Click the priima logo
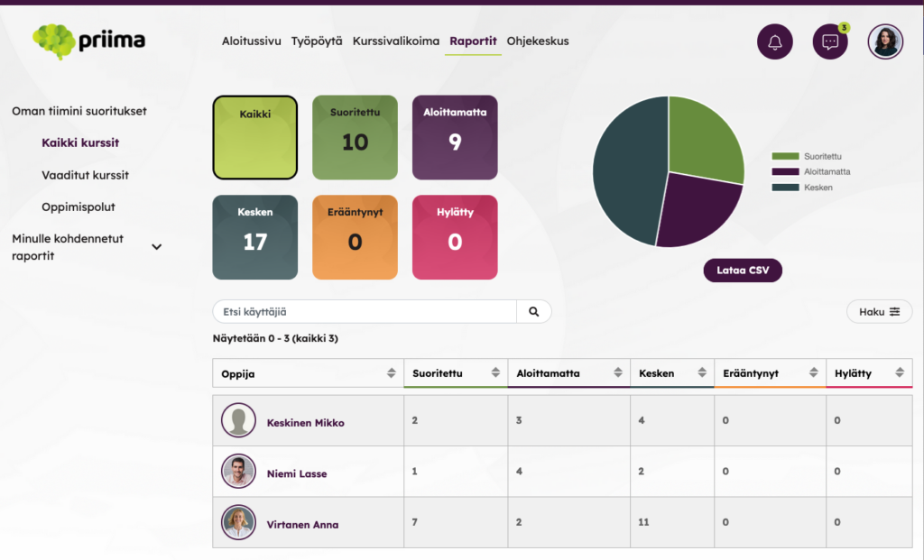 point(89,41)
